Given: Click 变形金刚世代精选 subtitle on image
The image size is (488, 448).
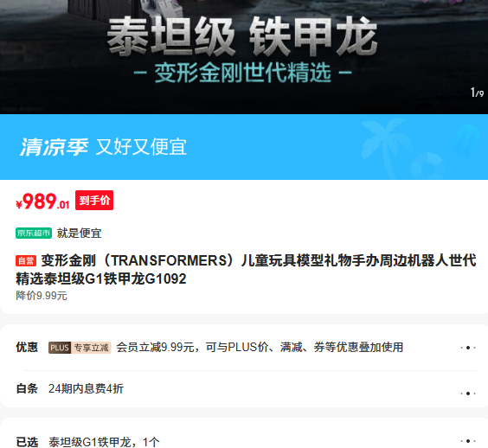Looking at the screenshot, I should pyautogui.click(x=242, y=73).
